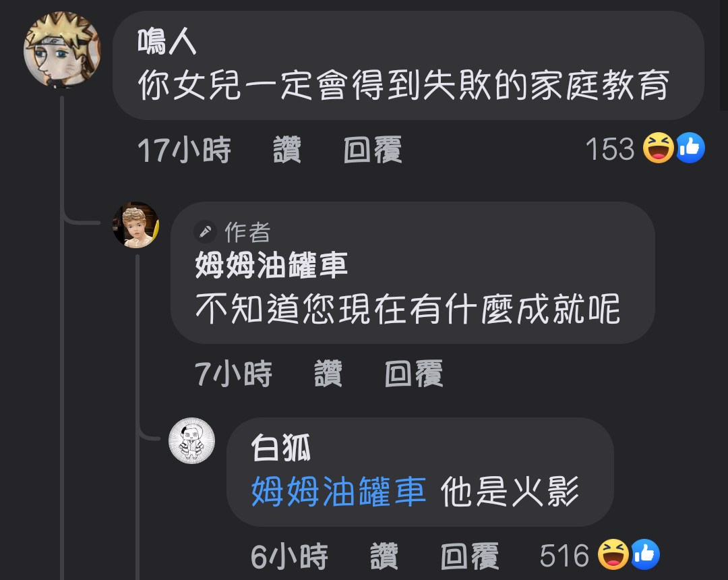Reply to 鳴人's comment via 回覆
The image size is (728, 580).
click(x=373, y=150)
